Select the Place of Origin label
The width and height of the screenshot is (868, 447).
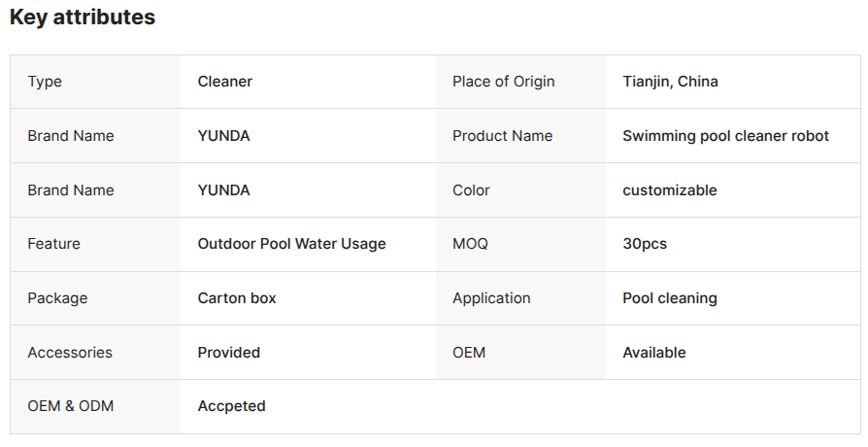pos(503,82)
